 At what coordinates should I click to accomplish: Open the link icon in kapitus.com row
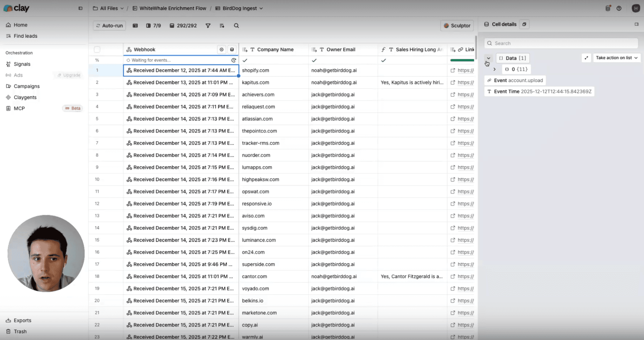click(453, 83)
